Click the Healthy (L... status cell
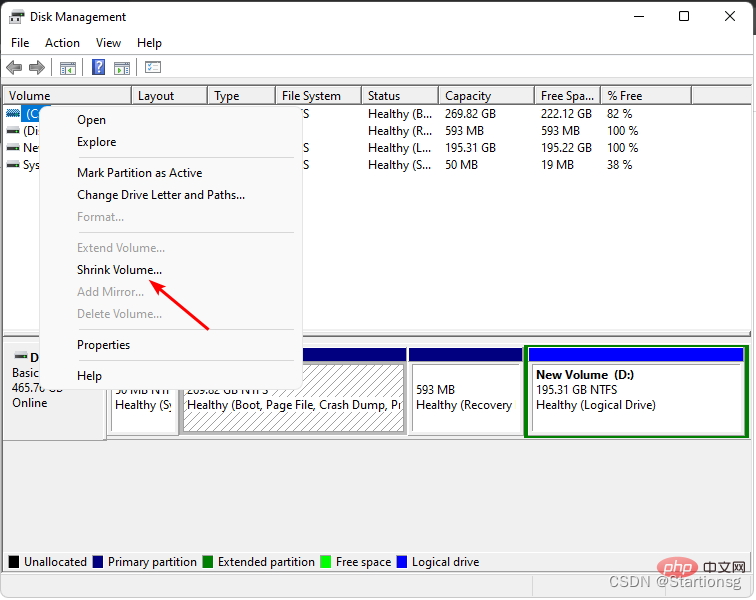Image resolution: width=756 pixels, height=600 pixels. click(400, 148)
